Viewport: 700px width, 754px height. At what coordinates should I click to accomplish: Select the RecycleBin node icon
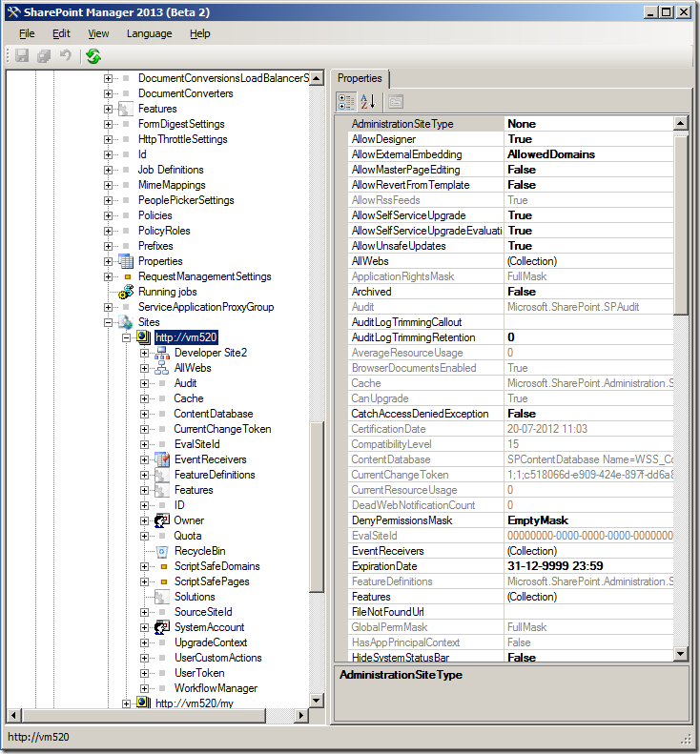coord(161,551)
